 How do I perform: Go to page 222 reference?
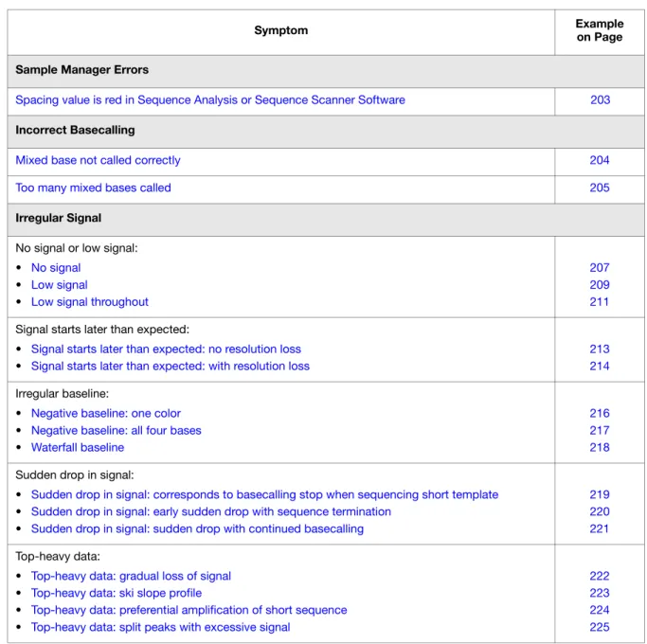(x=600, y=576)
